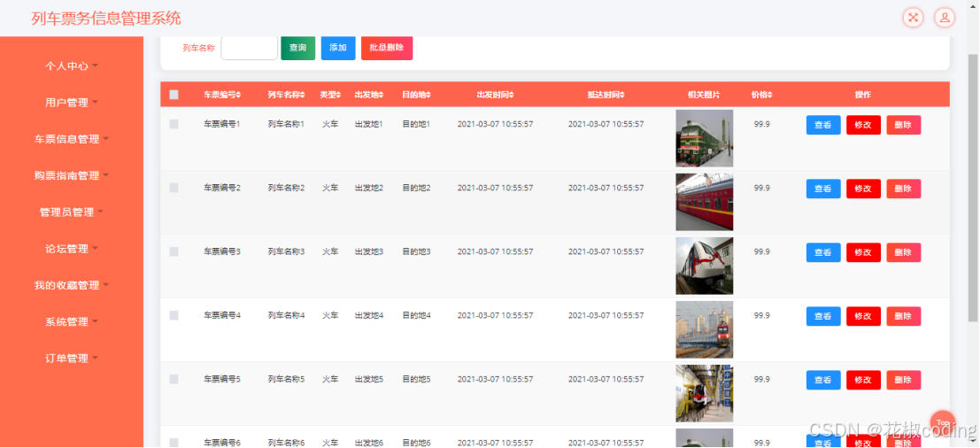
Task: Click the 列车名称6 cell
Action: click(x=286, y=443)
